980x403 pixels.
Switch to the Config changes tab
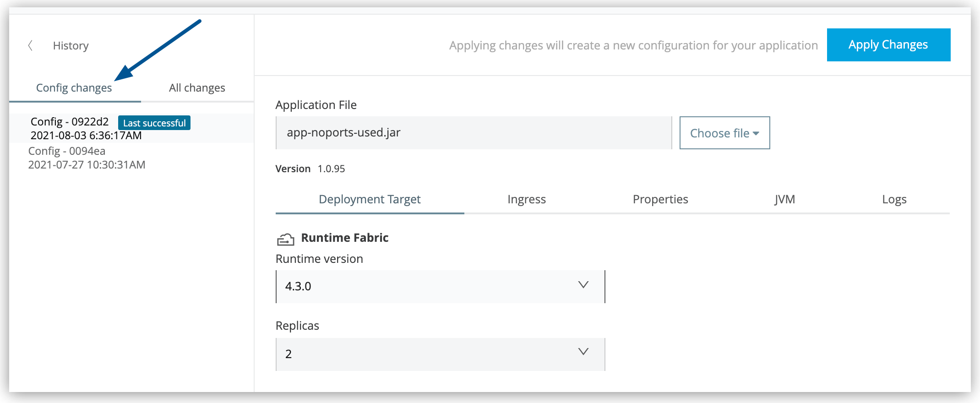pyautogui.click(x=74, y=88)
